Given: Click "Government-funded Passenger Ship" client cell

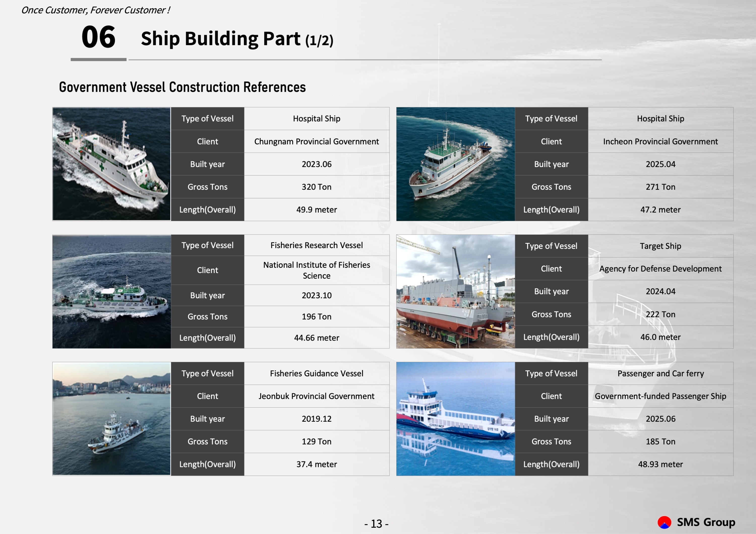Looking at the screenshot, I should click(660, 396).
